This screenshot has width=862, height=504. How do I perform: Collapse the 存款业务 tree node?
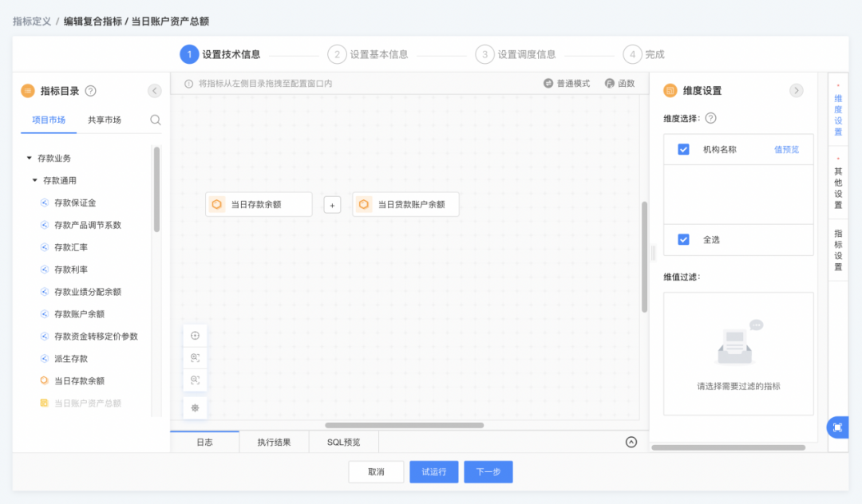(30, 158)
